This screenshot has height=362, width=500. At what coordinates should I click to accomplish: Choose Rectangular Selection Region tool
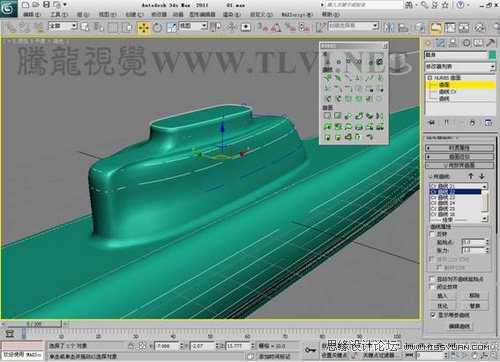113,27
